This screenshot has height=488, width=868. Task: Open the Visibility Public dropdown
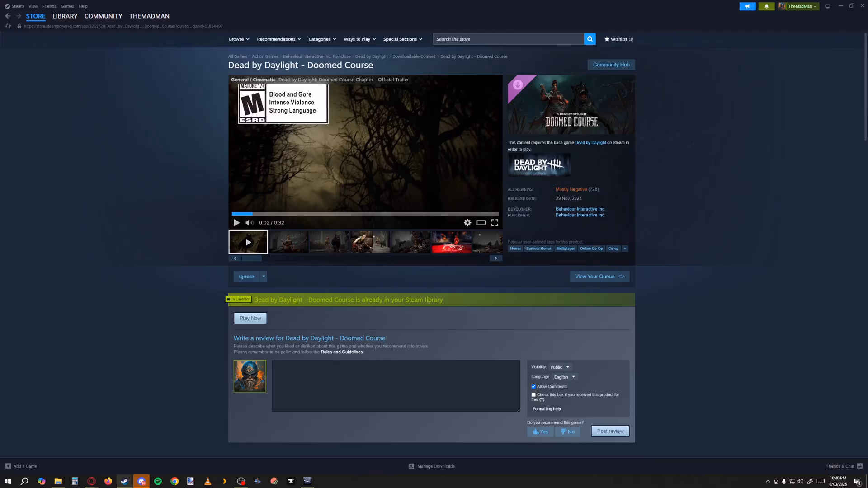coord(560,367)
